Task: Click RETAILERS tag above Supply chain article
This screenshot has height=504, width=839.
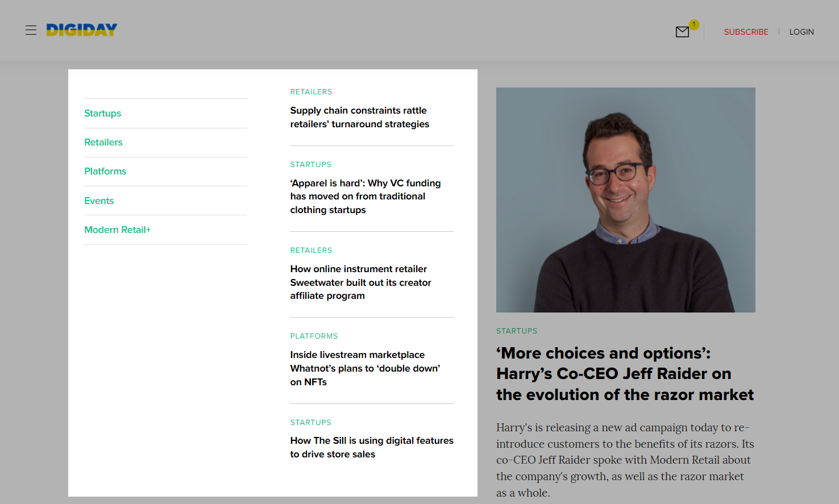Action: coord(311,91)
